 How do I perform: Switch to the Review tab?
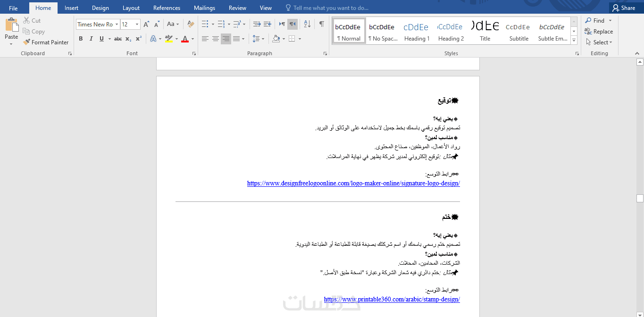click(237, 8)
